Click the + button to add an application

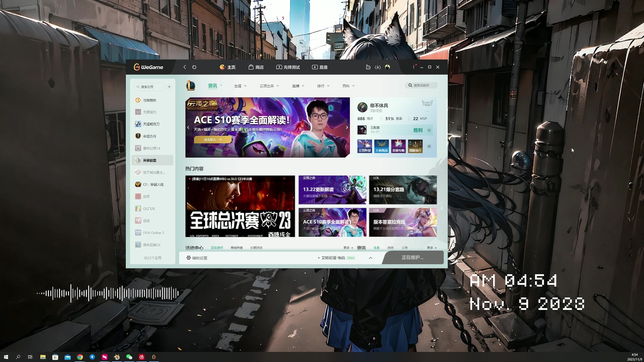click(169, 86)
